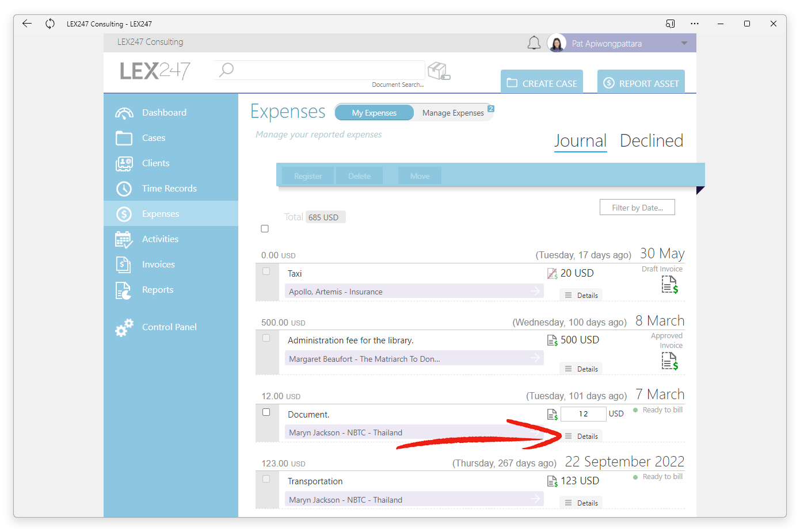Open Control Panel from sidebar menu
The height and width of the screenshot is (532, 800).
[x=171, y=327]
